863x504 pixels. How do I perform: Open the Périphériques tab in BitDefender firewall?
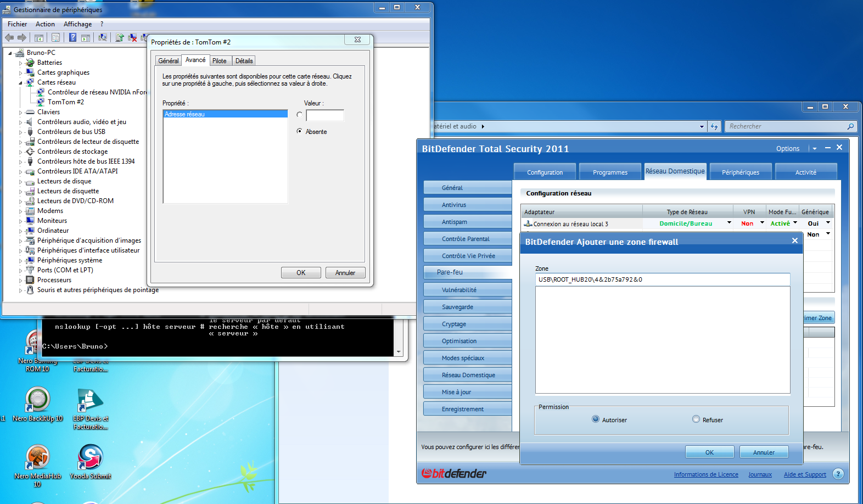coord(741,172)
